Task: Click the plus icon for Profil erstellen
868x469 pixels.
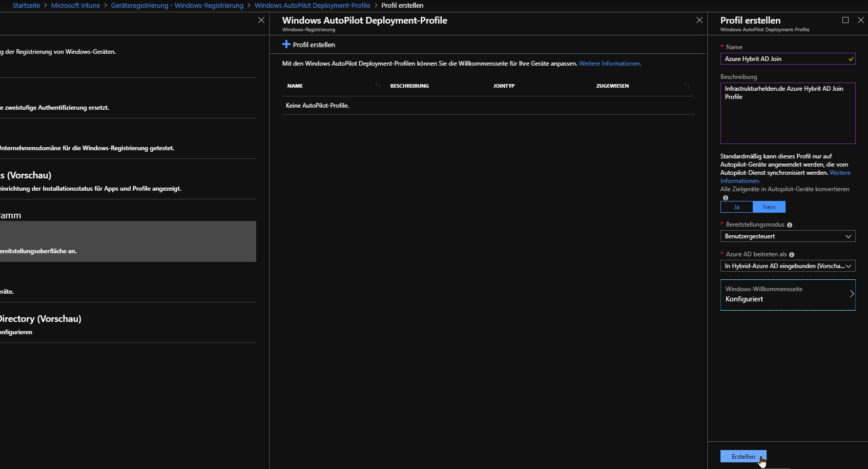Action: pyautogui.click(x=286, y=45)
